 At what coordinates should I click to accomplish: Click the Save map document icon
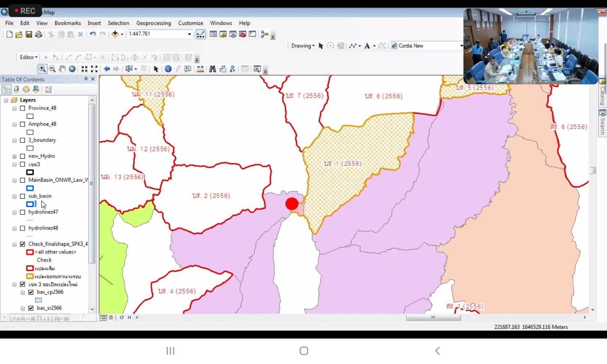click(29, 34)
